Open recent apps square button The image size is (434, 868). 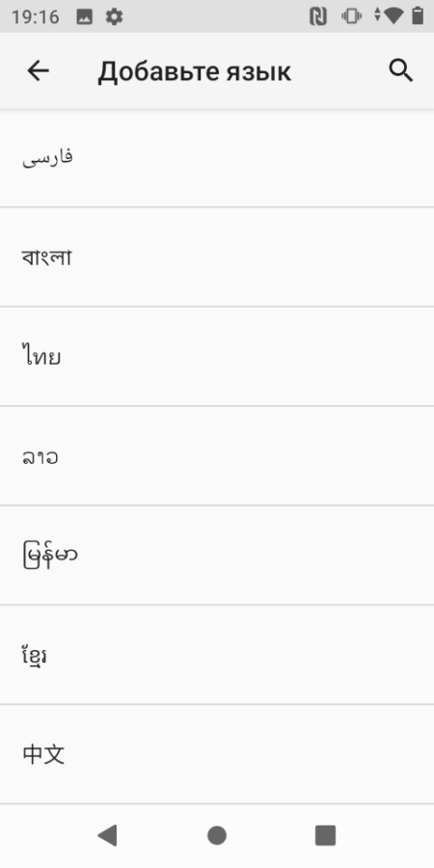[x=326, y=835]
